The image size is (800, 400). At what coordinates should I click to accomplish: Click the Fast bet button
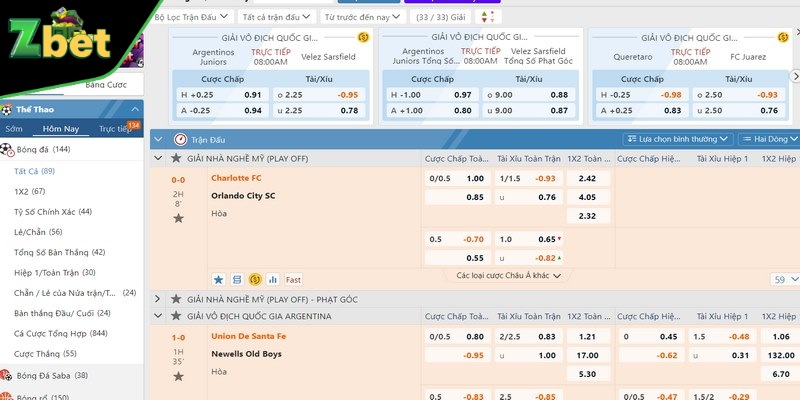293,279
